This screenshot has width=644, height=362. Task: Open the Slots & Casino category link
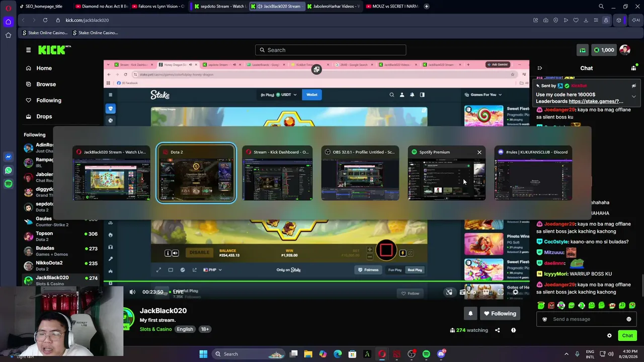point(155,329)
